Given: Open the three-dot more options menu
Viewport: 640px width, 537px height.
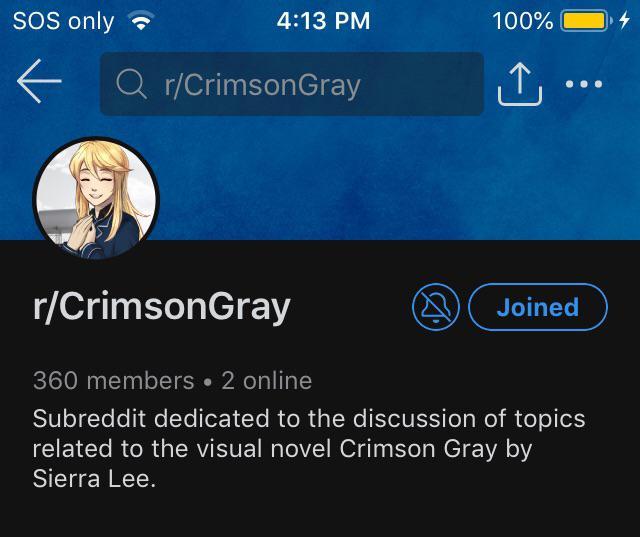Looking at the screenshot, I should [584, 84].
